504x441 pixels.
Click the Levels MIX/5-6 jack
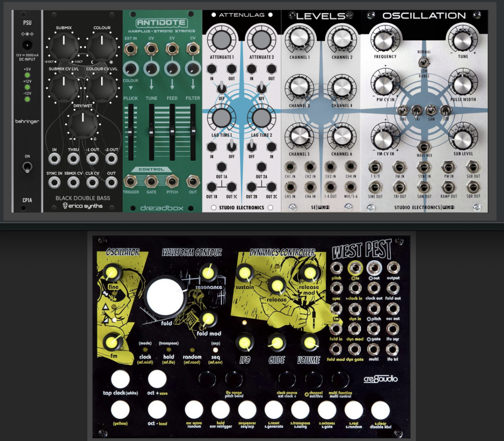[x=351, y=187]
